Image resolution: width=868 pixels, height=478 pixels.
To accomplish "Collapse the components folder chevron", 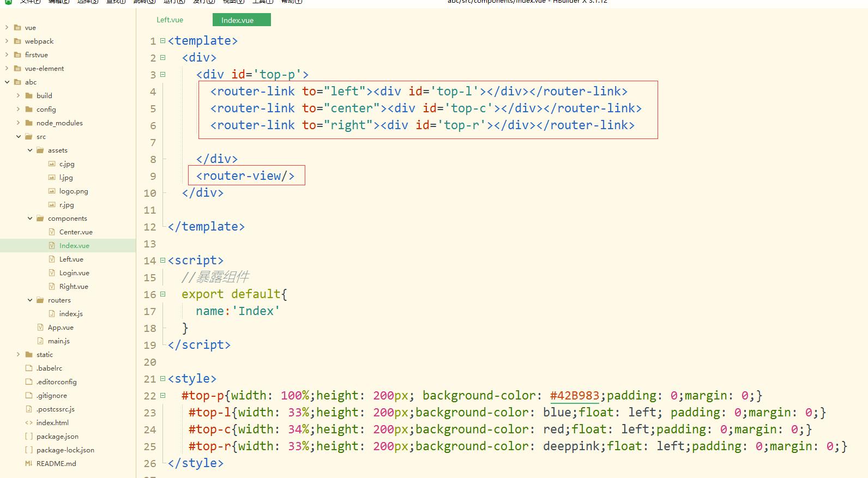I will pyautogui.click(x=29, y=218).
